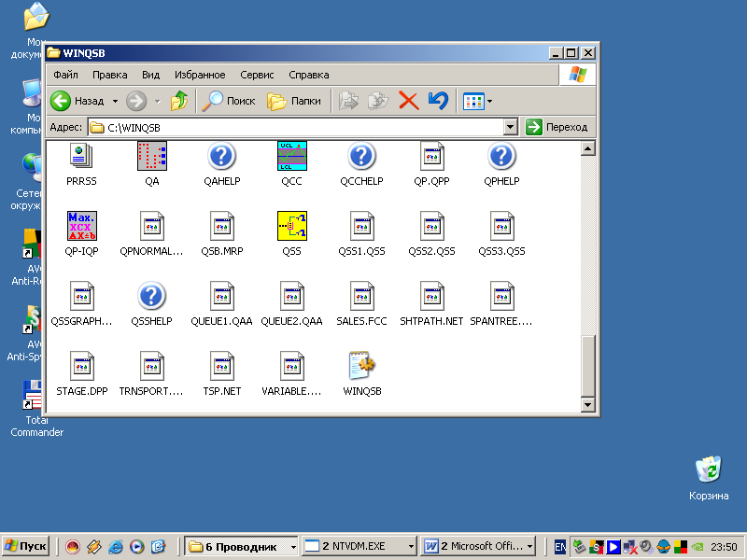Click the Views toolbar icon
Viewport: 747px width, 560px height.
coord(473,101)
